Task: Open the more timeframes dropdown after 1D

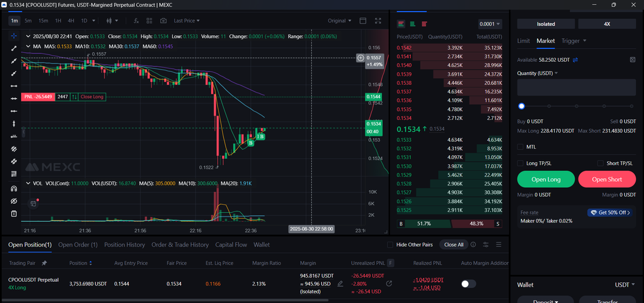Action: [x=94, y=21]
